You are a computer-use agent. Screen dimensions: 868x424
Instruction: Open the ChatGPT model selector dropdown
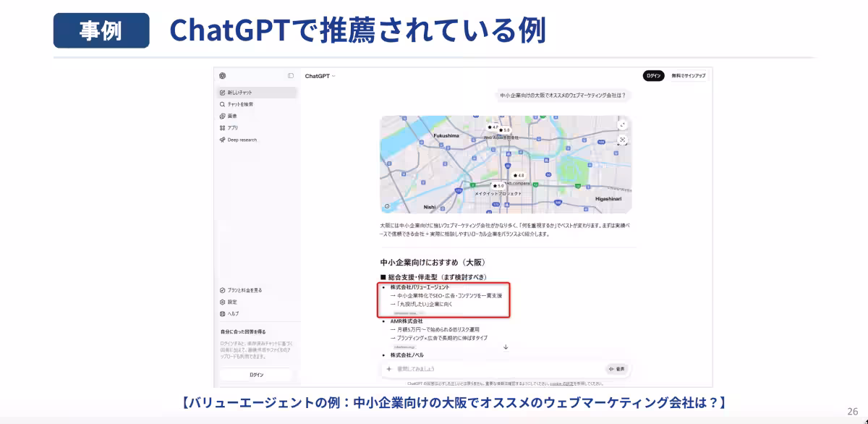pyautogui.click(x=320, y=76)
